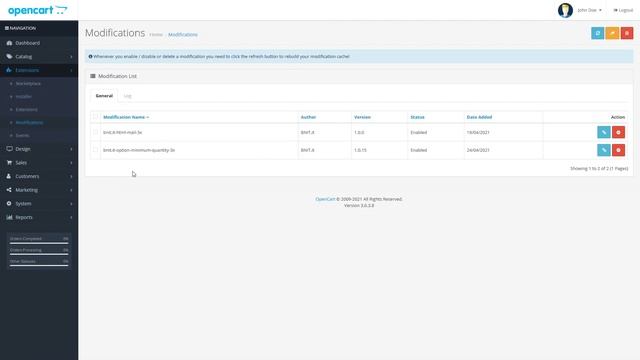Click the Sales cart icon
Screen dimensions: 640x360
pyautogui.click(x=9, y=162)
